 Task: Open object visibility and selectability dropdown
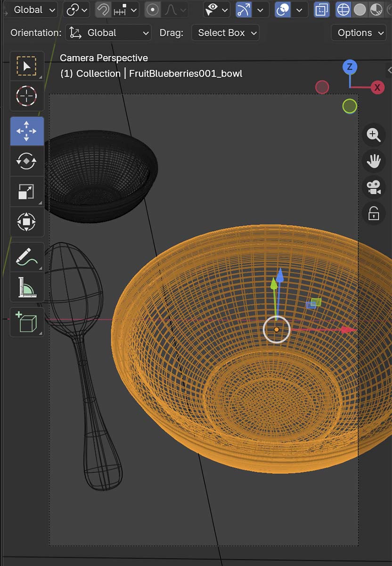pos(217,9)
